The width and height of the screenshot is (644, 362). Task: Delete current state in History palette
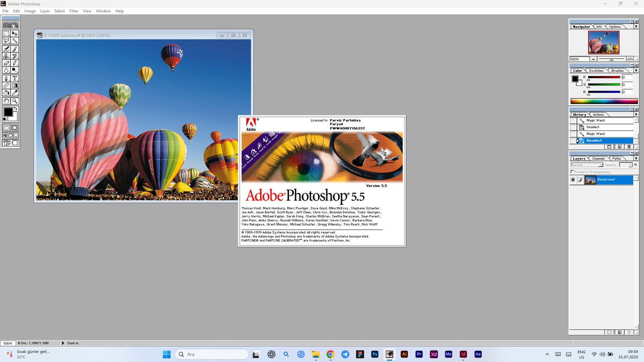point(629,146)
